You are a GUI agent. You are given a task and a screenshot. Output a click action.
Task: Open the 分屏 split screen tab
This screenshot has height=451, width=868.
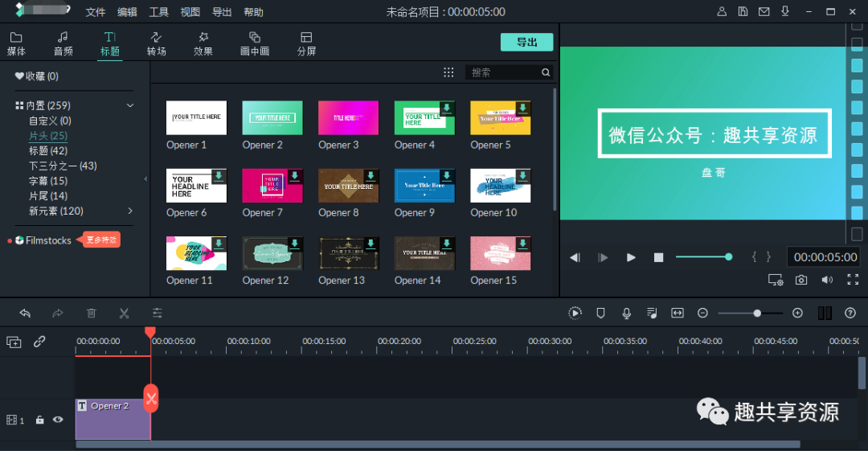(306, 43)
